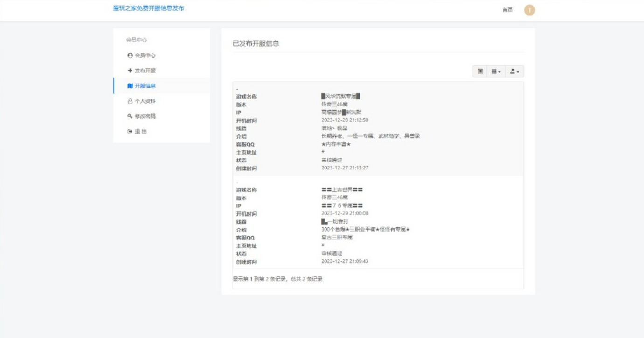
Task: Open the user avatar in top-right corner
Action: 529,10
